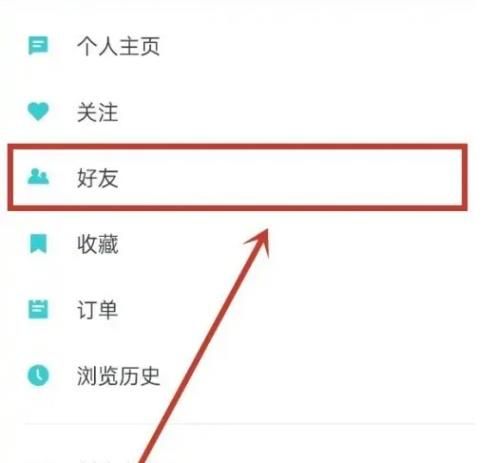Open the friends list entry

tap(237, 177)
